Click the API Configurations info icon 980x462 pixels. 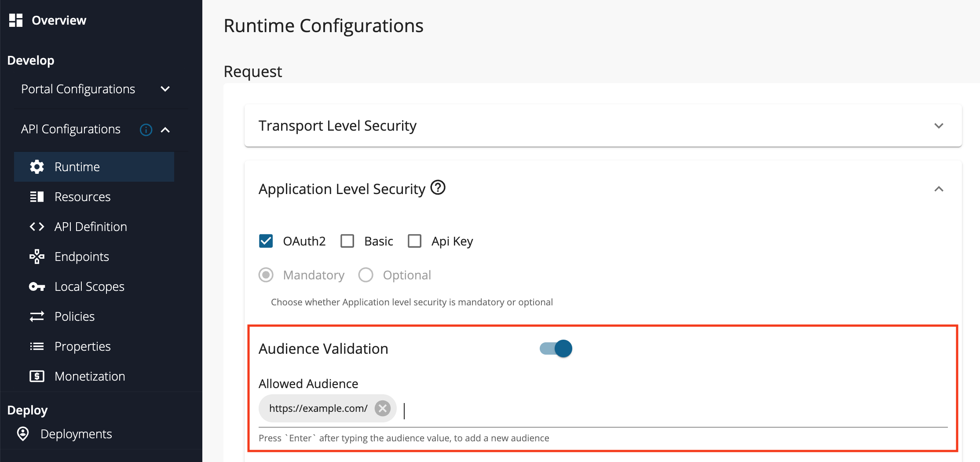pyautogui.click(x=146, y=129)
